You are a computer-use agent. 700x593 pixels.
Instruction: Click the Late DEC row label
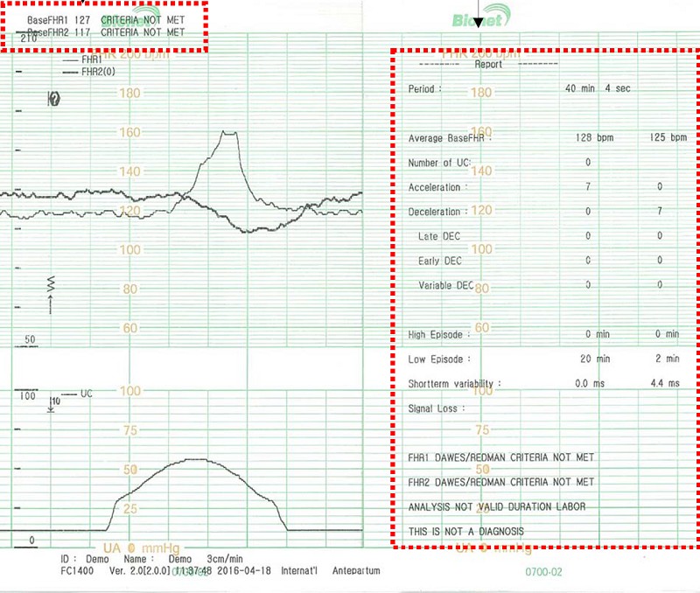tap(439, 236)
